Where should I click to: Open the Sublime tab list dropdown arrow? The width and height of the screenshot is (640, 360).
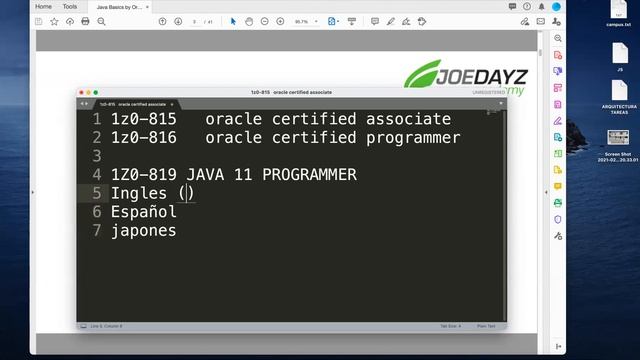(x=501, y=104)
